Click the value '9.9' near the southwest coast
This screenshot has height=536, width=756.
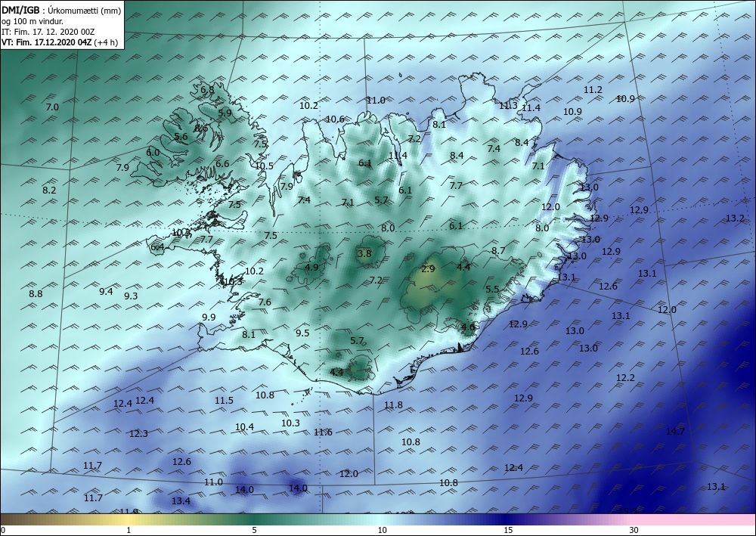point(209,318)
